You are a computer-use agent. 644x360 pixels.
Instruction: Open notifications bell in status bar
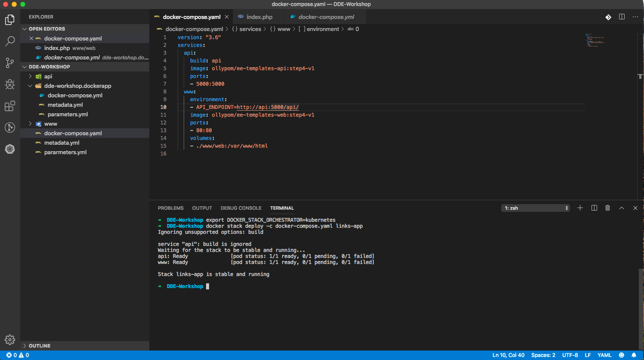pyautogui.click(x=634, y=355)
